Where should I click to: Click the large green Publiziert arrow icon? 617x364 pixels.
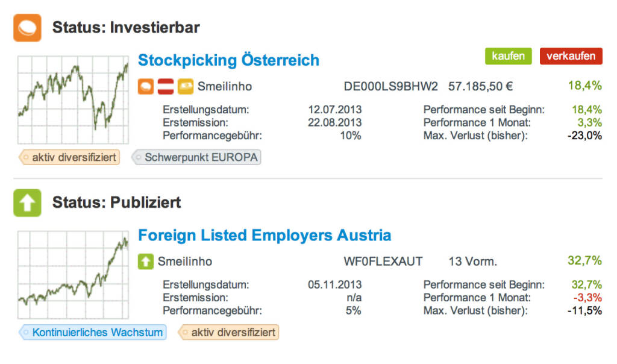27,202
